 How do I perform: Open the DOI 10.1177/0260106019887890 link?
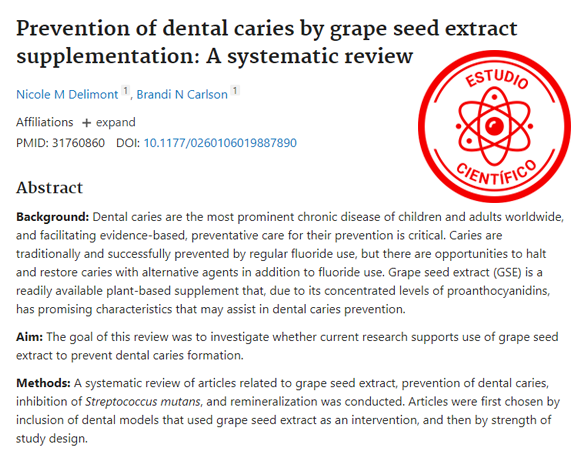(x=220, y=143)
